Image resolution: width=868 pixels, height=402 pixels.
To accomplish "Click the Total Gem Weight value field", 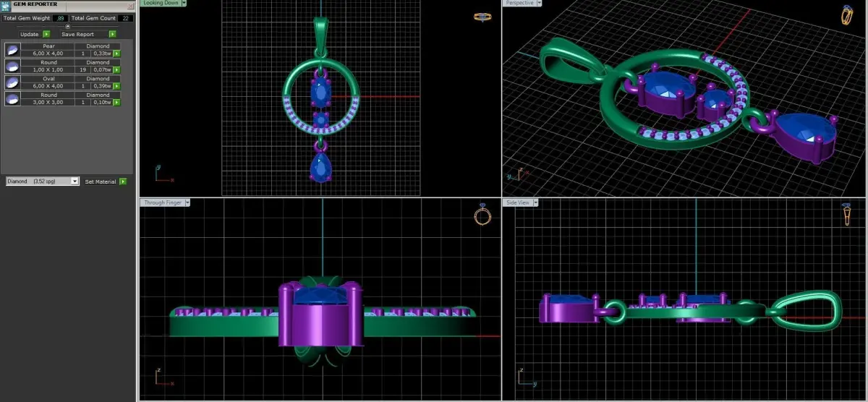I will 60,18.
